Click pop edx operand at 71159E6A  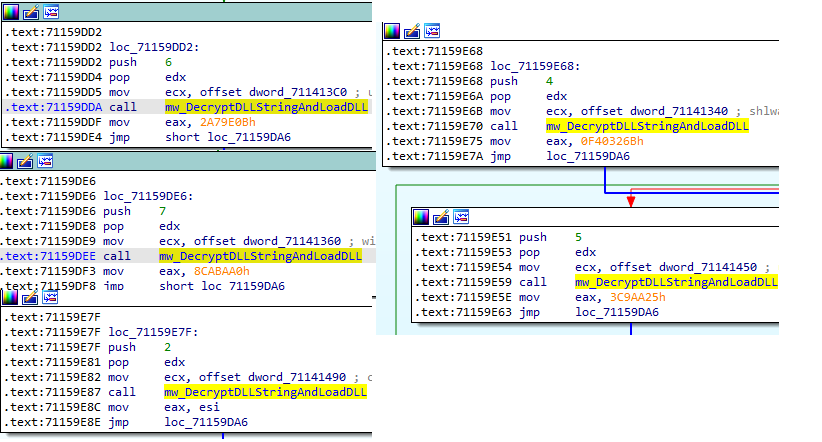pos(556,96)
